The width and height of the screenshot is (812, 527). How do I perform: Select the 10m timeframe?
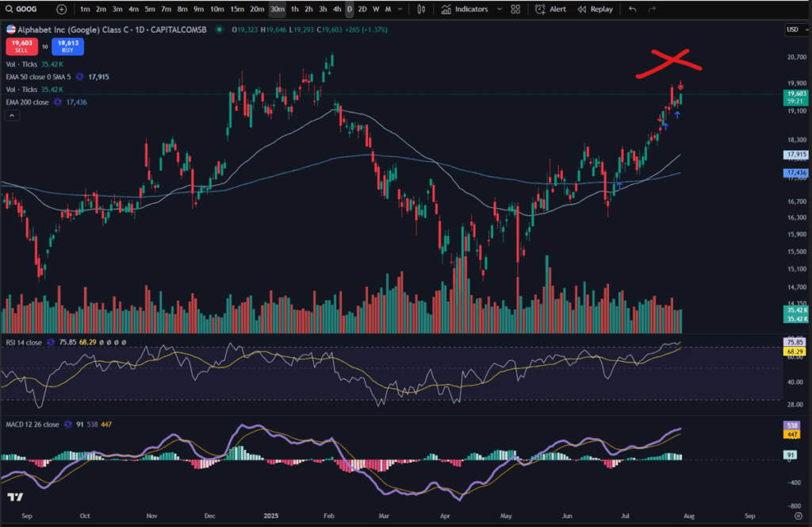(x=217, y=10)
